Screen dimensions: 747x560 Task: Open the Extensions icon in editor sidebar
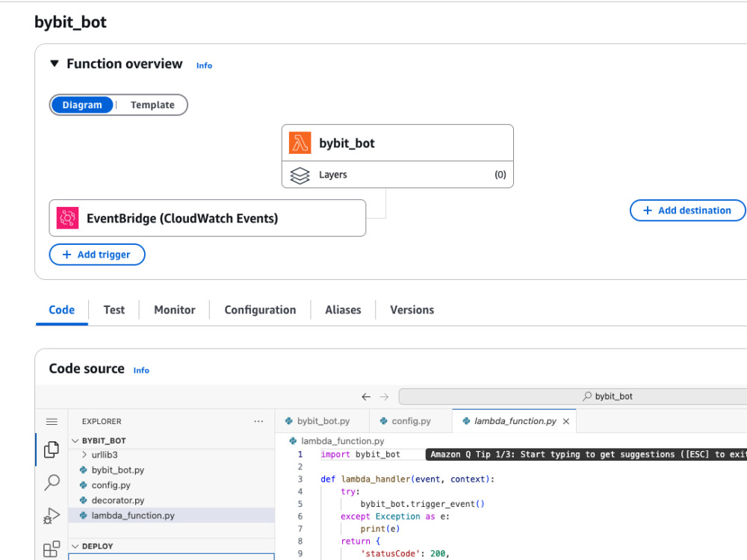point(52,549)
